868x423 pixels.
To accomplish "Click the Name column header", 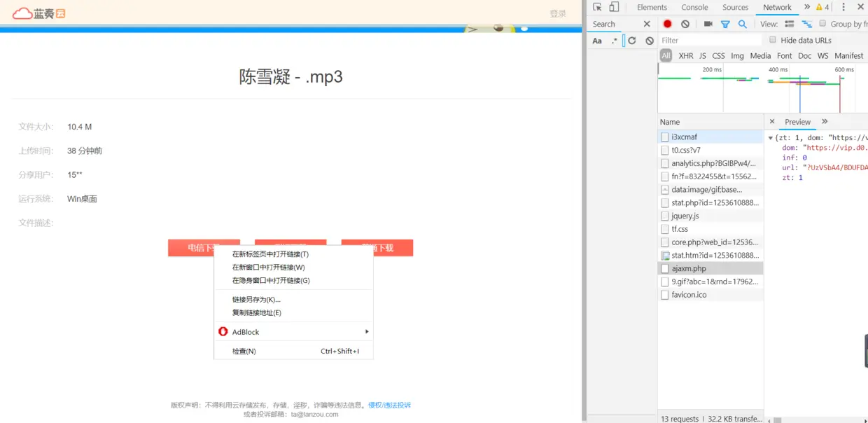I will coord(710,122).
